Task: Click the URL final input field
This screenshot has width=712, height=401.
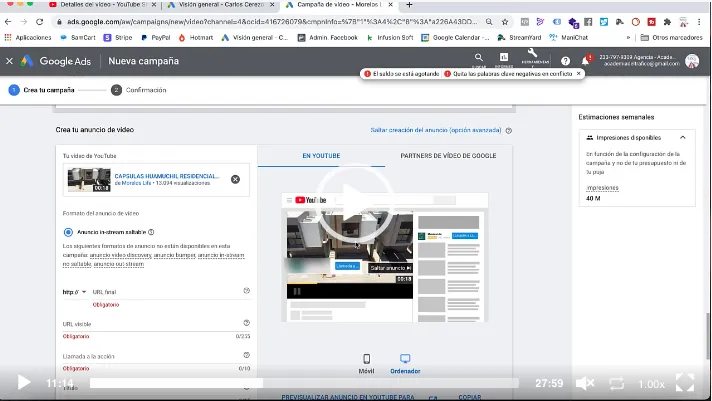Action: (166, 292)
